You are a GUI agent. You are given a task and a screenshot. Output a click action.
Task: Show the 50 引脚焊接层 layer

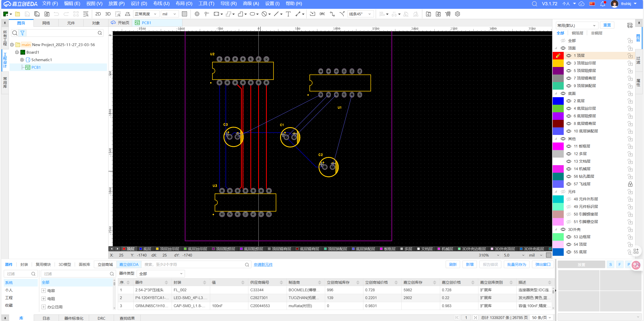coord(569,214)
